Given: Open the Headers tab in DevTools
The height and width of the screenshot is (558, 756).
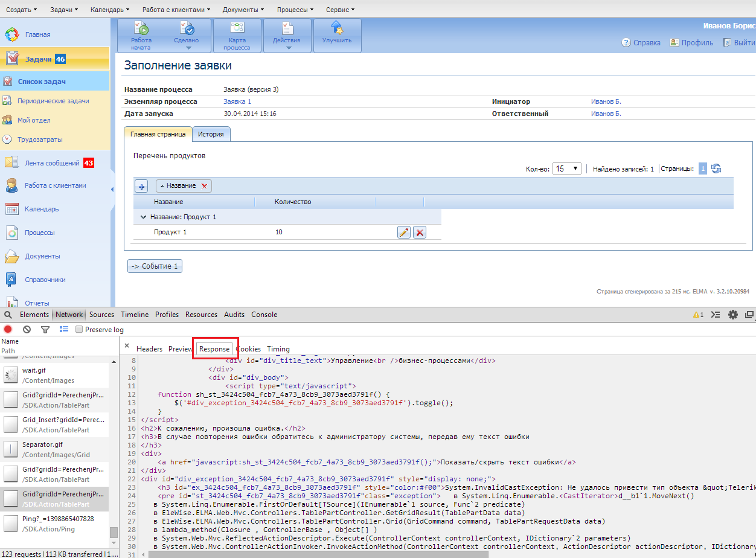Looking at the screenshot, I should pos(149,349).
